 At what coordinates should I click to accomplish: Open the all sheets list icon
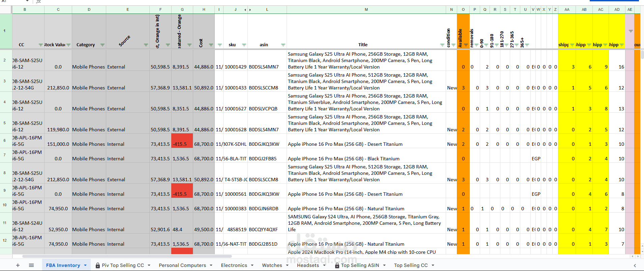[31, 265]
